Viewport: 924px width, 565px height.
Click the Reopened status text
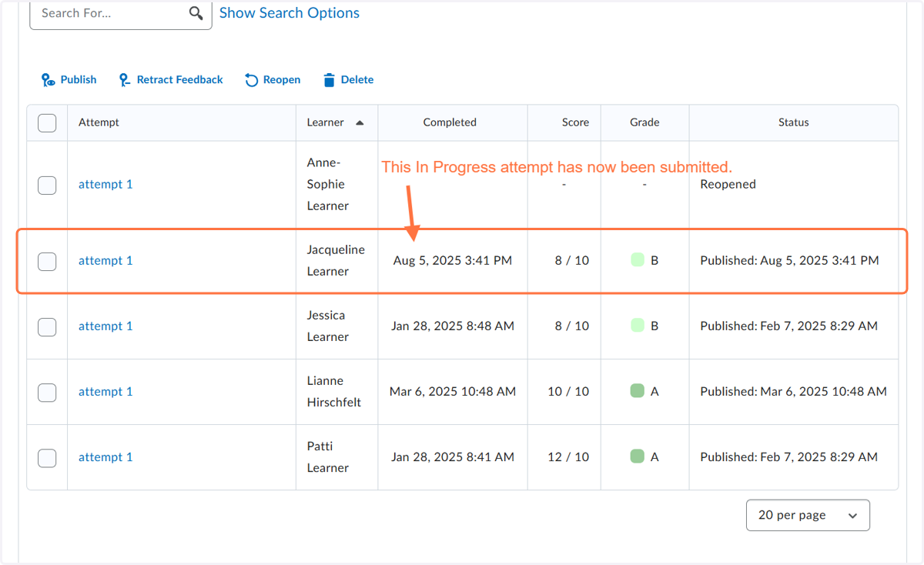728,185
